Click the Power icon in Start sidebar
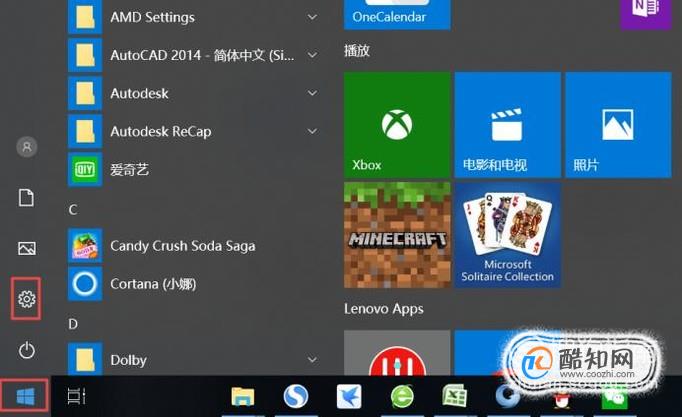Image resolution: width=682 pixels, height=417 pixels. (x=27, y=350)
